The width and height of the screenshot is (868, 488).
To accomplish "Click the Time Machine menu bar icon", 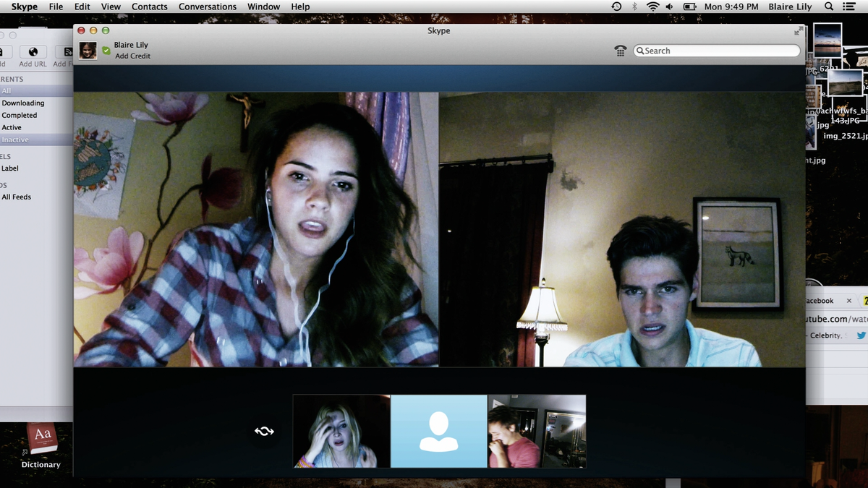I will point(616,7).
